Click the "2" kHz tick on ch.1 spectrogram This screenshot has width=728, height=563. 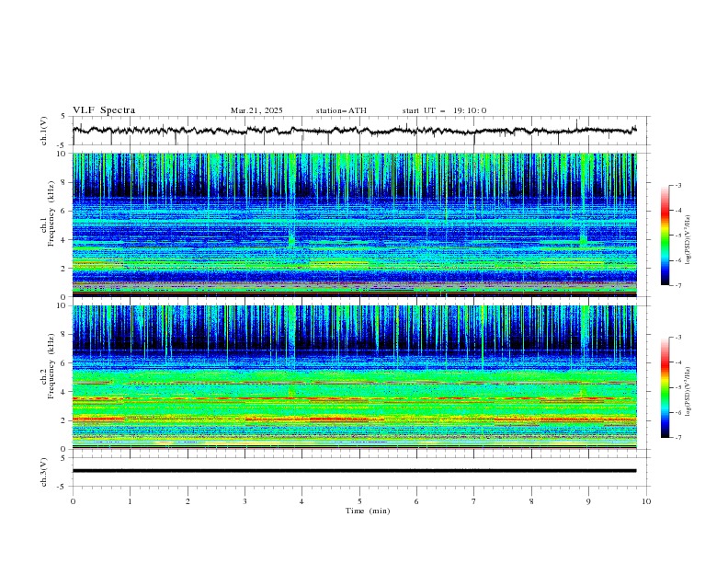coord(64,269)
